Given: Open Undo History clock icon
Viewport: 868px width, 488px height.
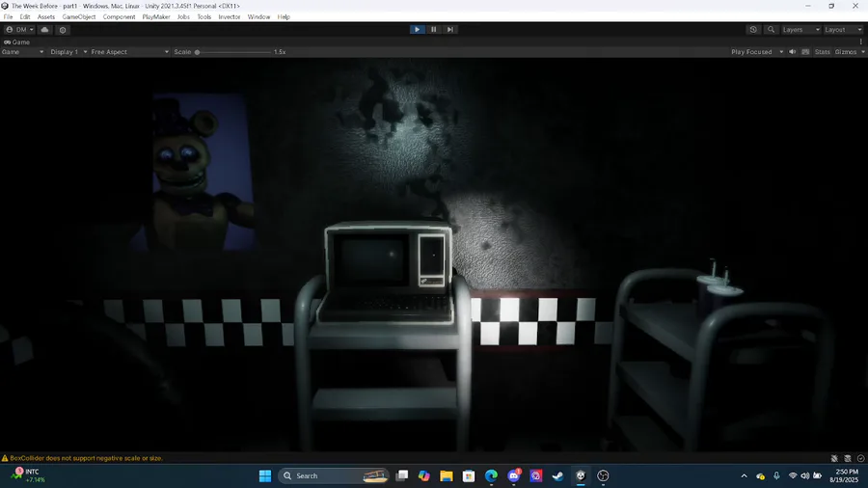Looking at the screenshot, I should pyautogui.click(x=753, y=29).
